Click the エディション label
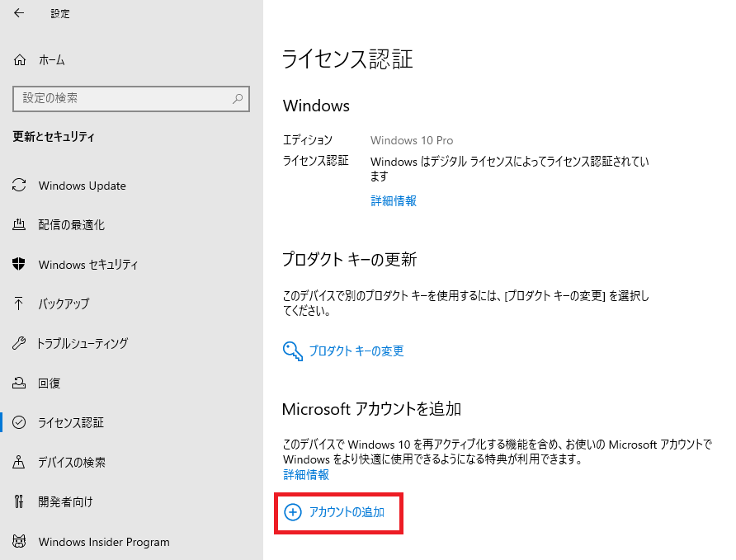 tap(308, 140)
